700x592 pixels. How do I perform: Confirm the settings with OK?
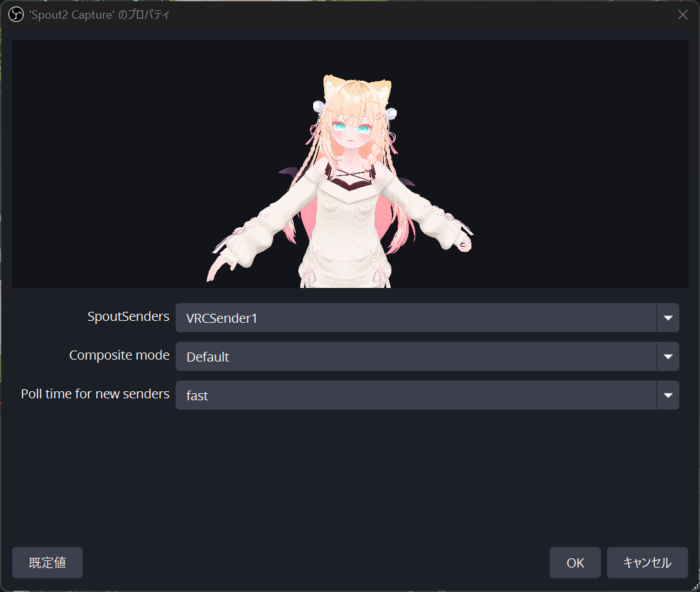coord(575,563)
